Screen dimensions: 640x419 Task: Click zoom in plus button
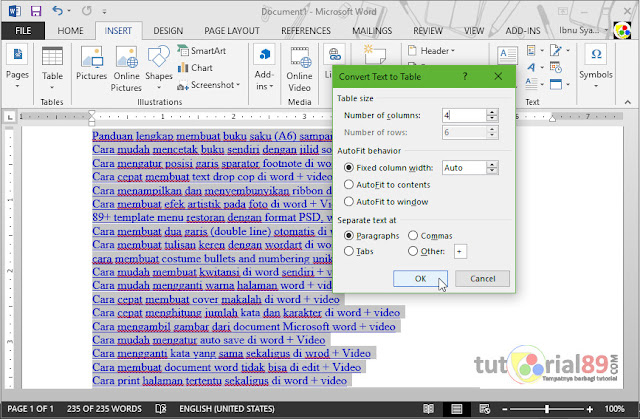tap(589, 409)
